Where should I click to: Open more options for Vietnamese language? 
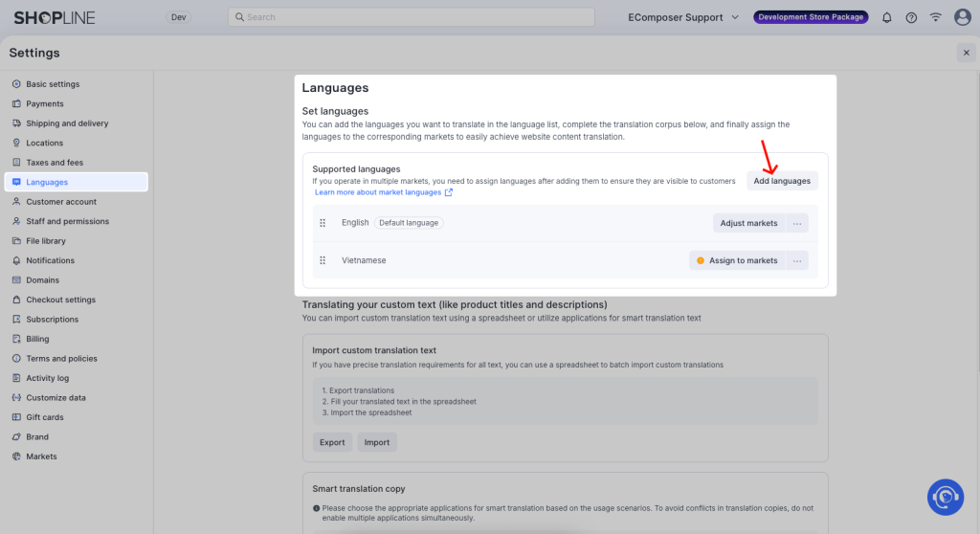coord(796,260)
